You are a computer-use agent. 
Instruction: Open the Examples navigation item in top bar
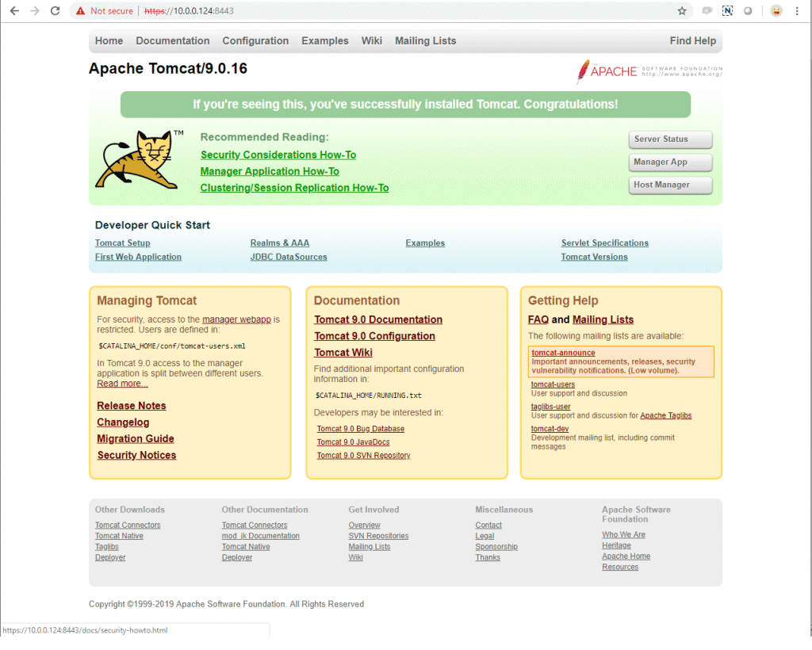pos(324,41)
